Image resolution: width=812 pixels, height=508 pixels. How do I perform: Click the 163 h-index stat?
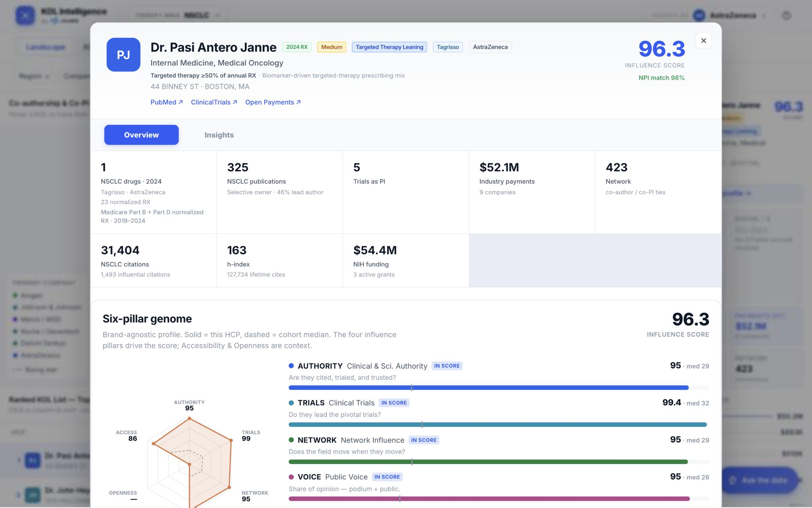280,260
